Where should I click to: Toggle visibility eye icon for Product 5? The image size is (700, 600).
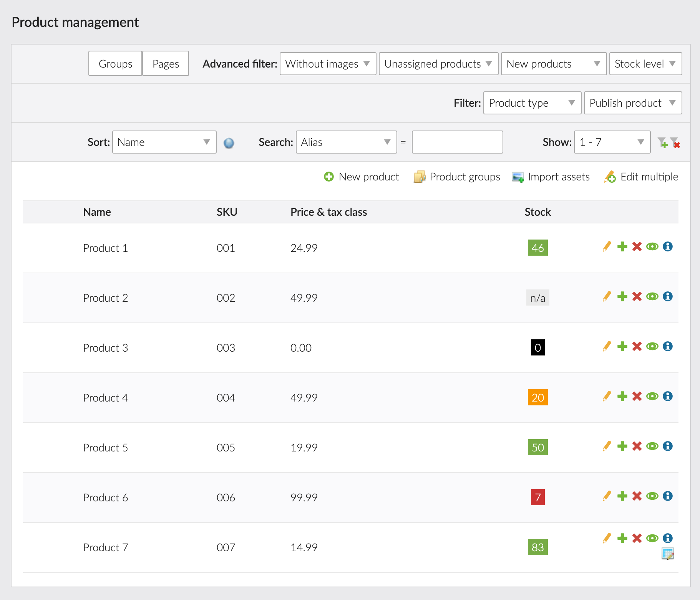click(x=652, y=446)
